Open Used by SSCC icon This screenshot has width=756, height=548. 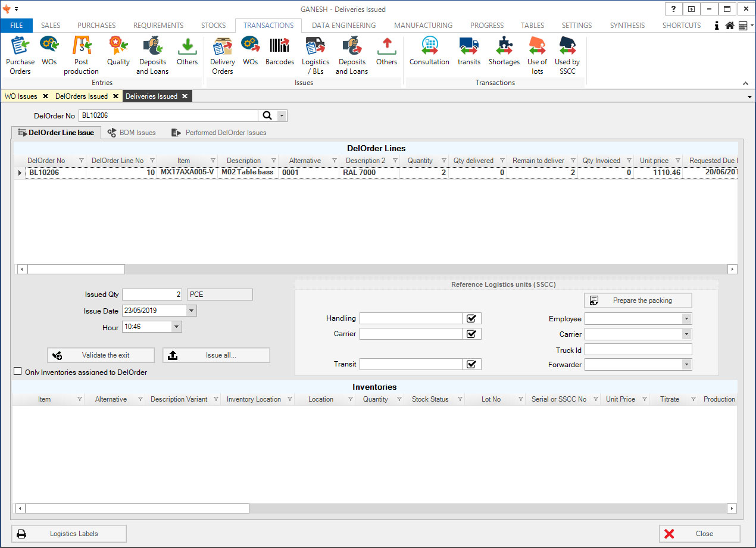[x=567, y=55]
